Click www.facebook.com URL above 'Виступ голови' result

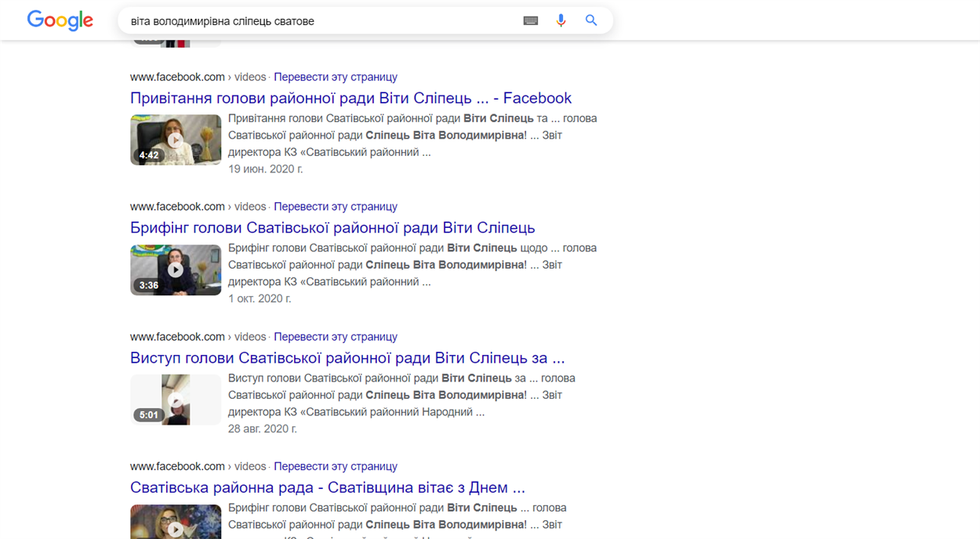click(x=177, y=337)
